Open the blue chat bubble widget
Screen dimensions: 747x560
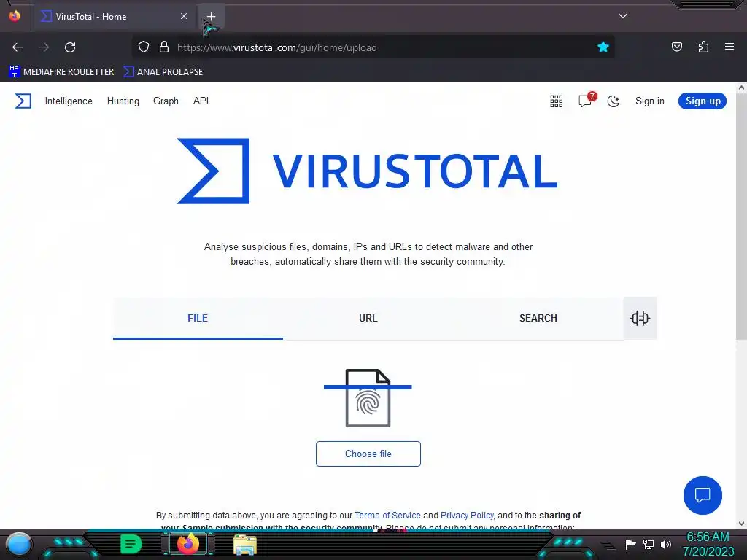(x=703, y=495)
